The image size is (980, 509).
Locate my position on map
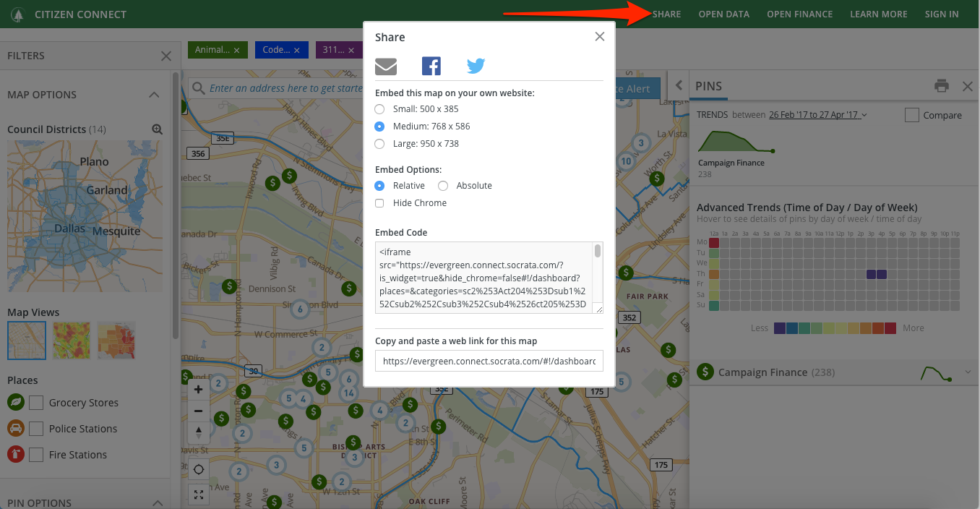click(x=199, y=469)
